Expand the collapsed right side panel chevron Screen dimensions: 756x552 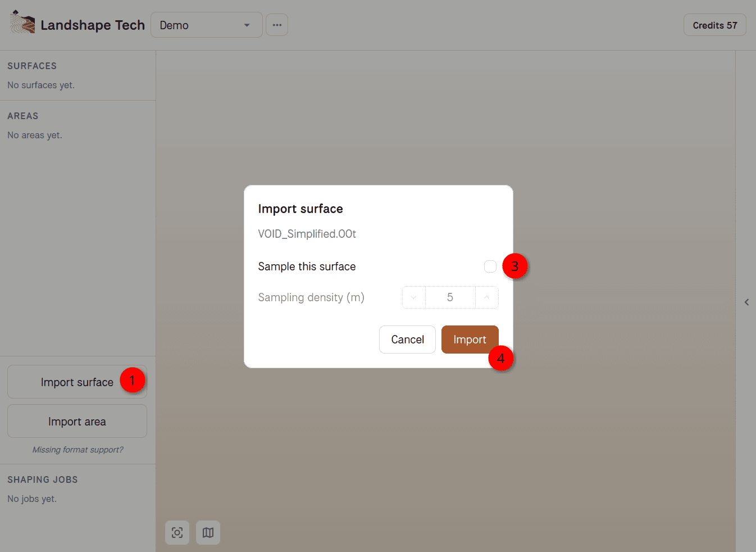pos(746,302)
